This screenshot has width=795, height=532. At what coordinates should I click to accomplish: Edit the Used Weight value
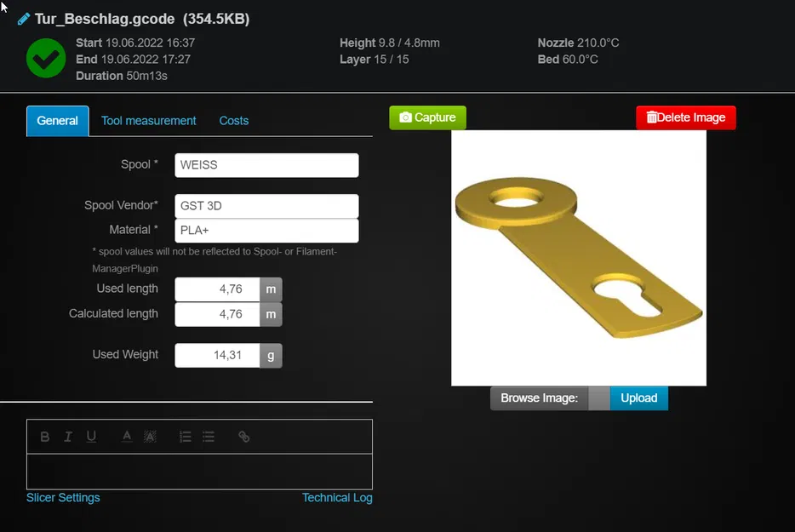[218, 356]
